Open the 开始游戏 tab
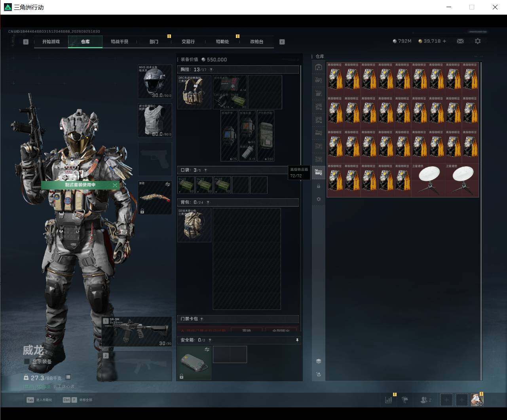 51,42
